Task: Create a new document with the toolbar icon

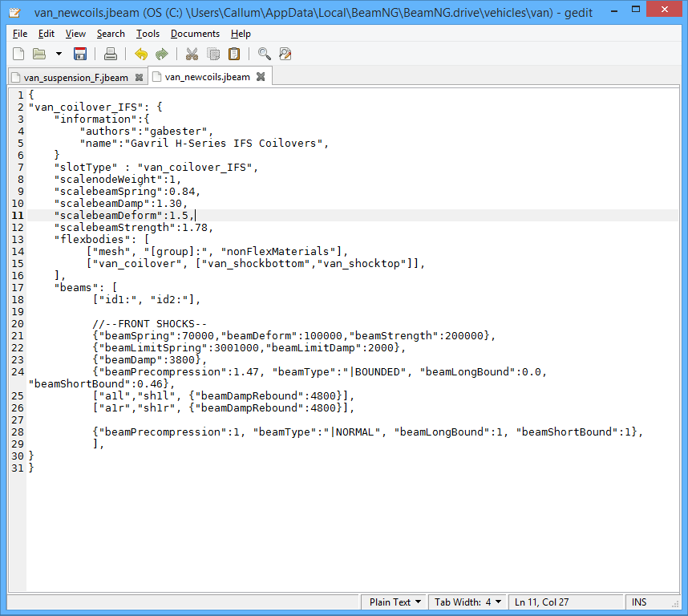Action: (18, 54)
